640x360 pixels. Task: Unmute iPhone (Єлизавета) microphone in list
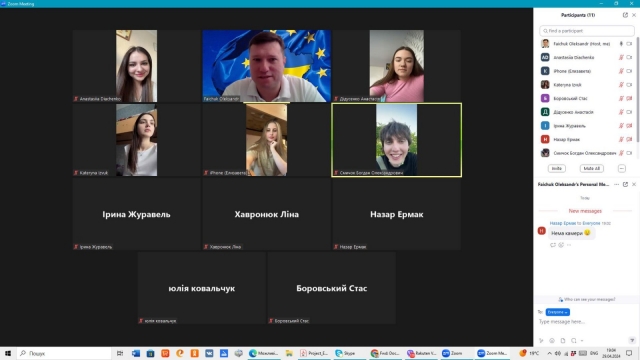tap(621, 71)
